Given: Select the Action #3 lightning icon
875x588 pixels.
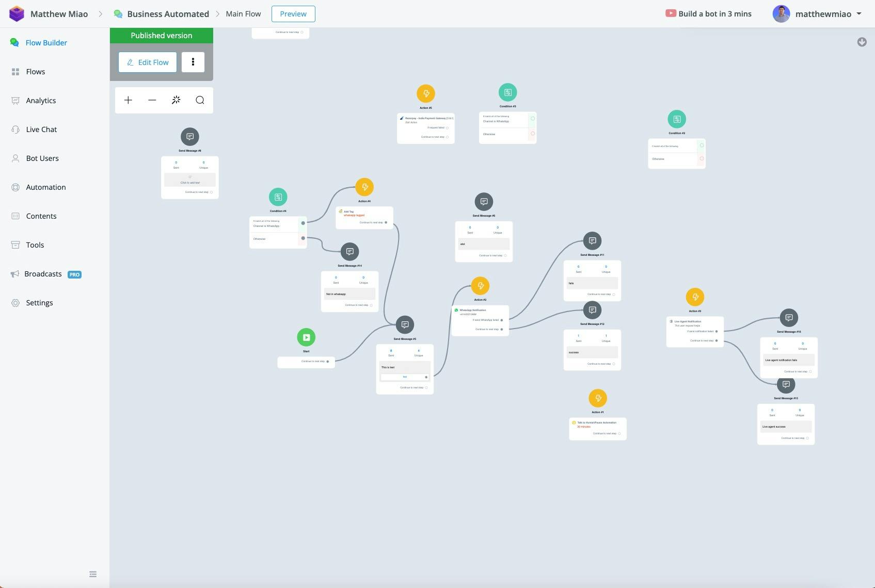Looking at the screenshot, I should pos(695,297).
